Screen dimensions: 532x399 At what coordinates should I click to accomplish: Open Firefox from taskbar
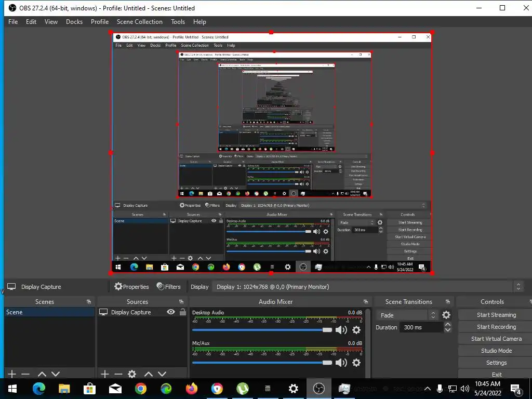[x=191, y=389]
